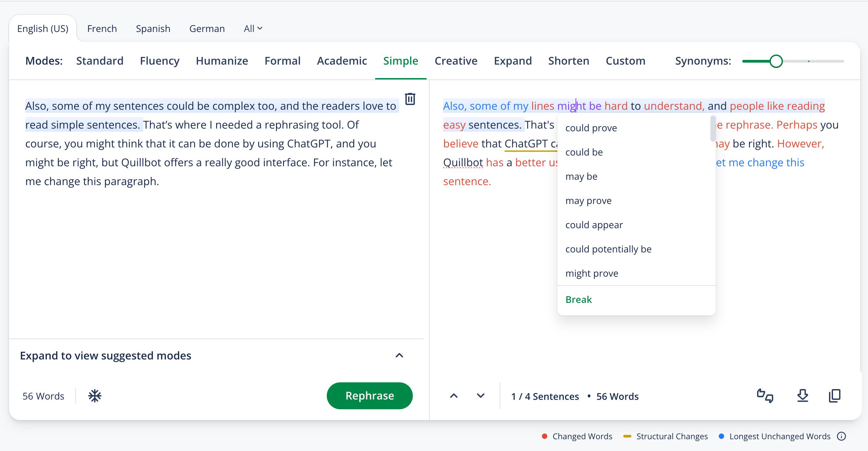The image size is (868, 451).
Task: Click the Break option in popup
Action: [578, 299]
